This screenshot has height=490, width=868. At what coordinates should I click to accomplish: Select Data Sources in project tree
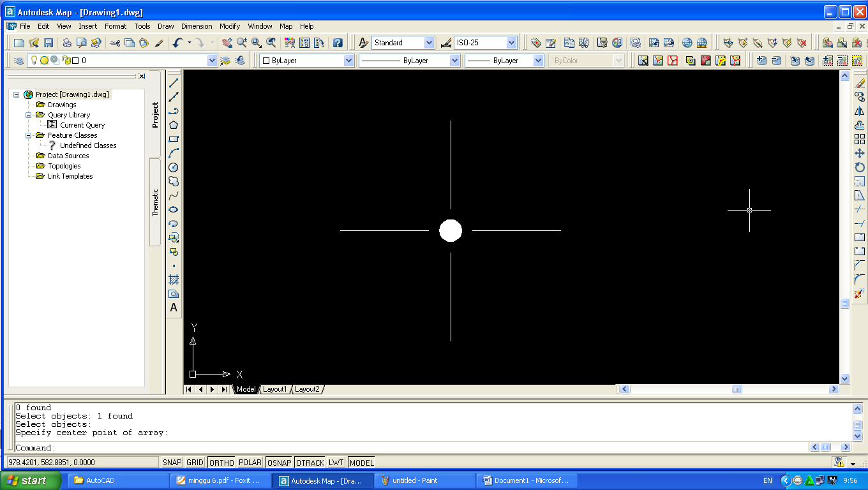tap(68, 156)
